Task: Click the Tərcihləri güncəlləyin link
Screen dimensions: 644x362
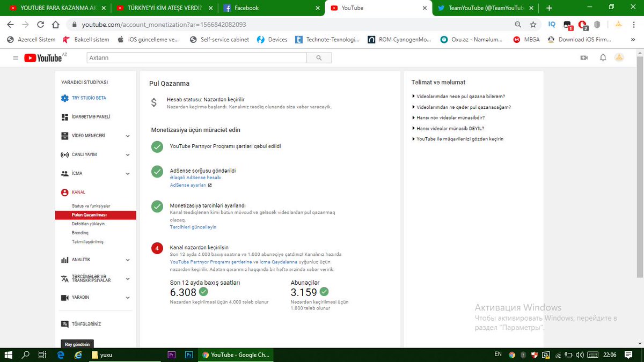Action: click(x=193, y=227)
